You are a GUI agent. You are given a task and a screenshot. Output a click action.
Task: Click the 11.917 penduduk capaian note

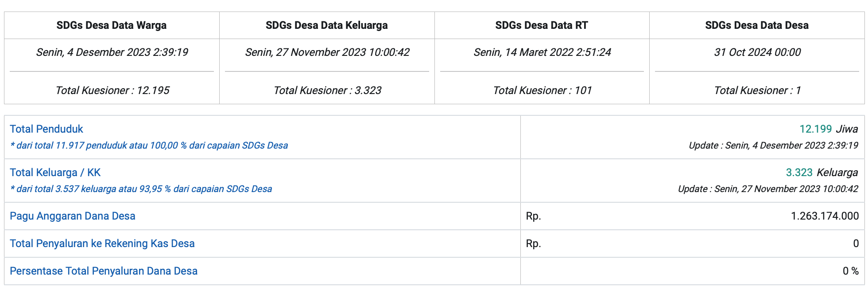click(x=149, y=145)
